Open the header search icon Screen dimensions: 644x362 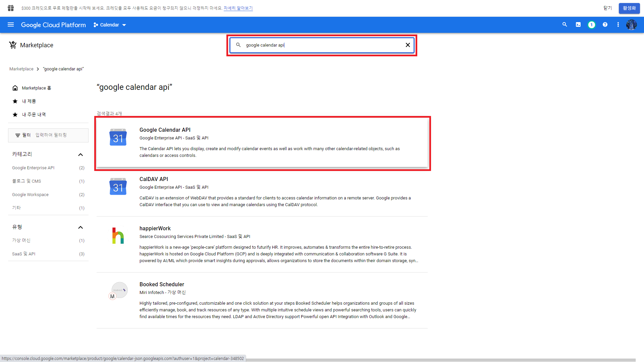tap(565, 25)
